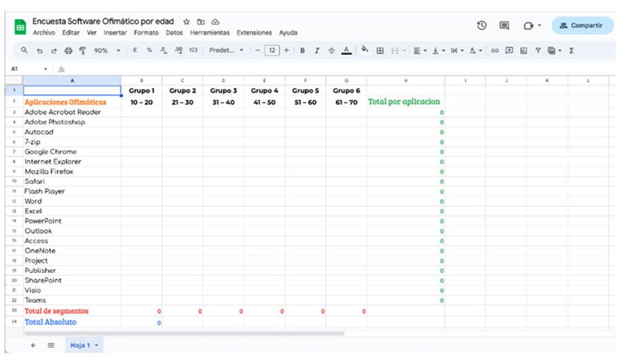The image size is (631, 364).
Task: Open the Insertar menu
Action: pos(115,33)
